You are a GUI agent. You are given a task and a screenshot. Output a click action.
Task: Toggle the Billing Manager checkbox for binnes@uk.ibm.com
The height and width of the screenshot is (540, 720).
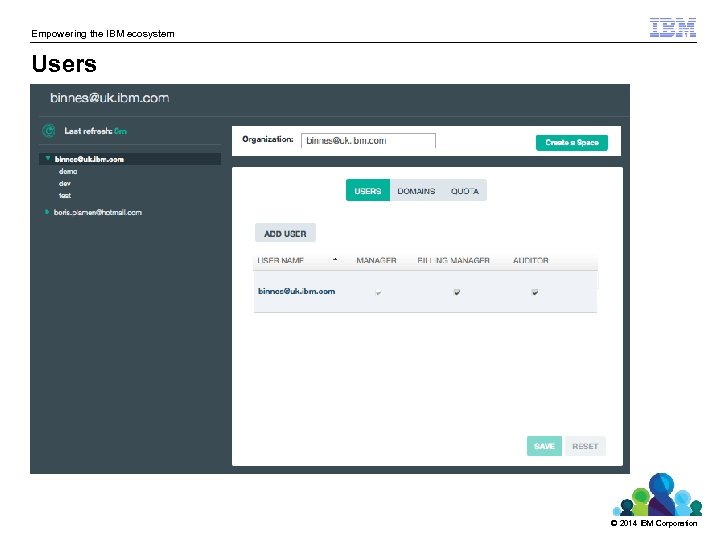[457, 292]
